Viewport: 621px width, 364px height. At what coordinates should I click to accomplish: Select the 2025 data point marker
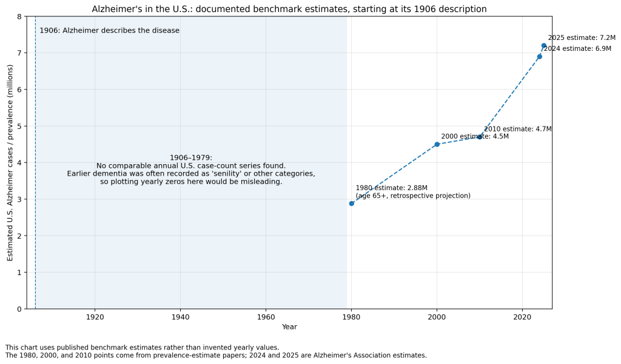coord(544,45)
